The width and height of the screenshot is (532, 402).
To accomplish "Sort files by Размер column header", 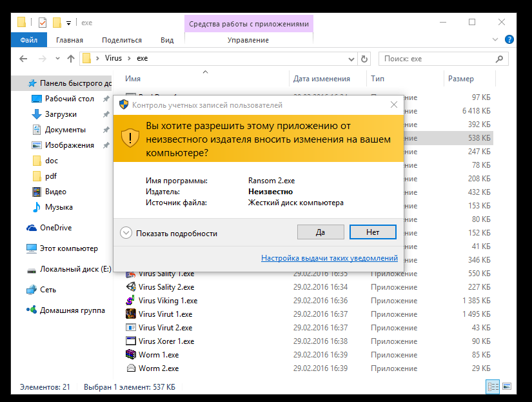I will click(x=460, y=79).
